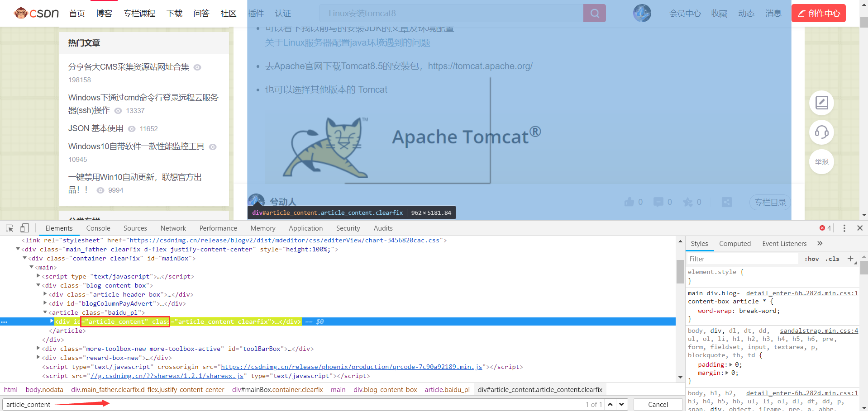Screen dimensions: 868x411
Task: Collapse the mainBox container div node
Action: tap(25, 258)
